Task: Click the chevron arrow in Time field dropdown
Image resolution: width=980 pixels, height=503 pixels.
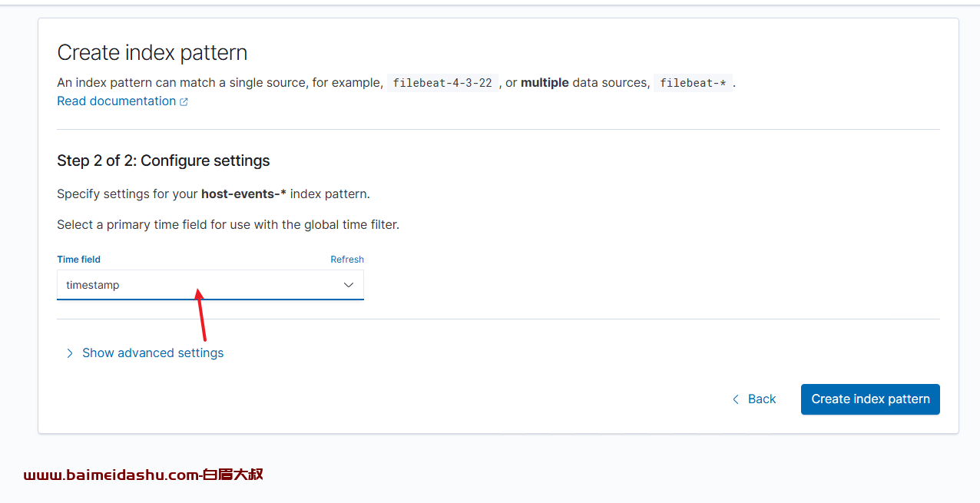Action: (349, 285)
